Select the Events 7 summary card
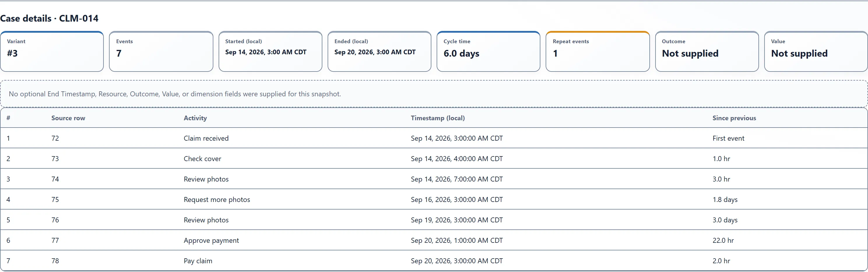The image size is (868, 272). pyautogui.click(x=161, y=52)
